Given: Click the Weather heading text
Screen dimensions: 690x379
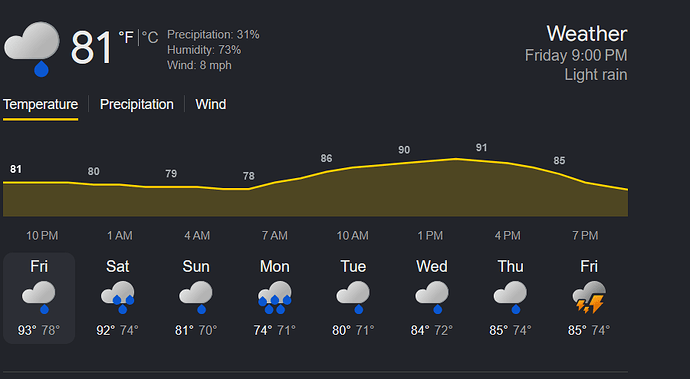Looking at the screenshot, I should tap(587, 34).
